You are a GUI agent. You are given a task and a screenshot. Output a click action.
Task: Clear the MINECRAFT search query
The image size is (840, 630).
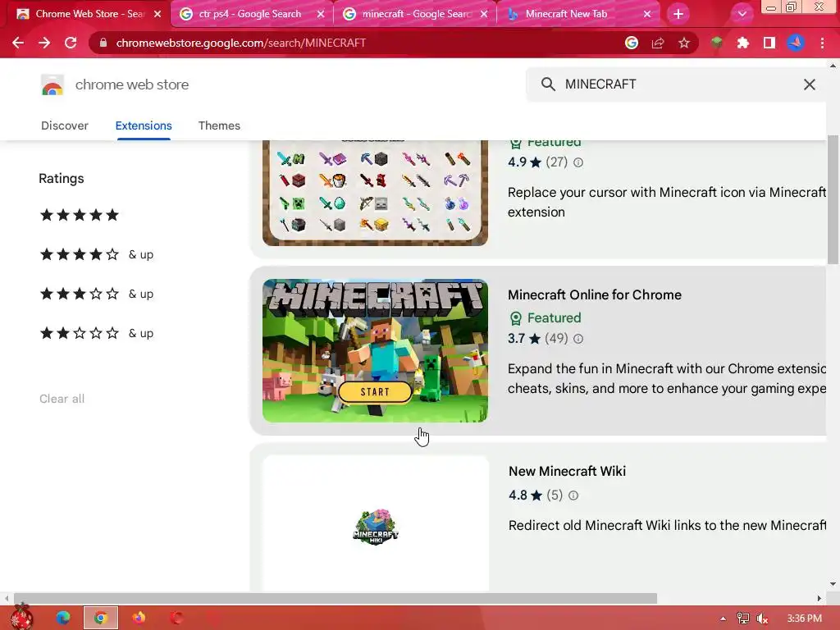click(810, 84)
